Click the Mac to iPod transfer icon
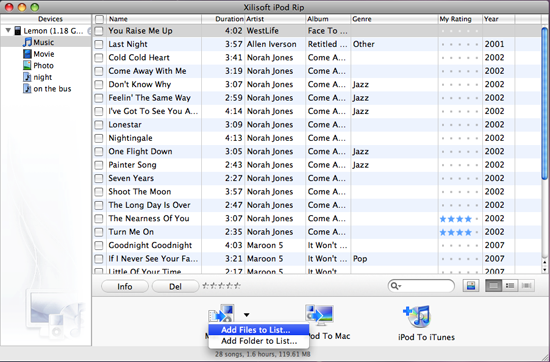 221,313
